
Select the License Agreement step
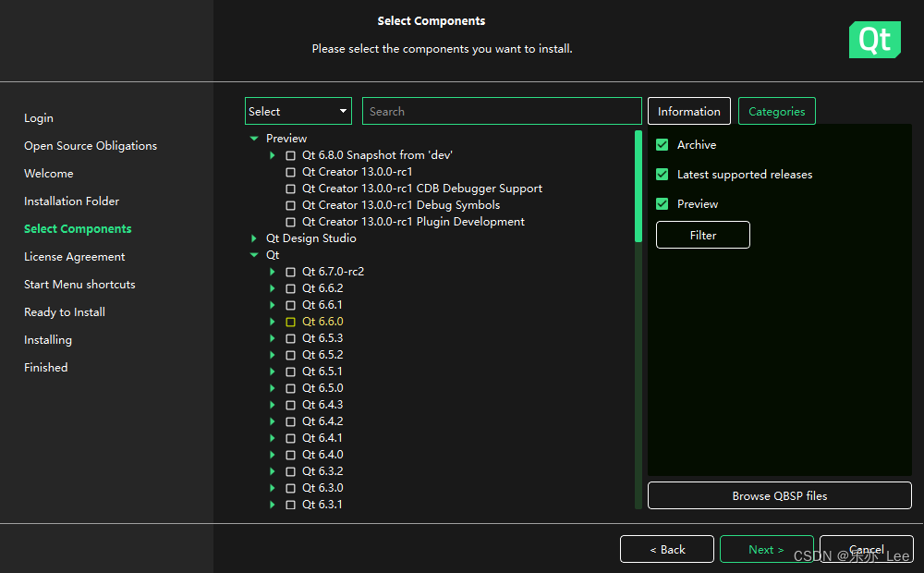coord(74,256)
